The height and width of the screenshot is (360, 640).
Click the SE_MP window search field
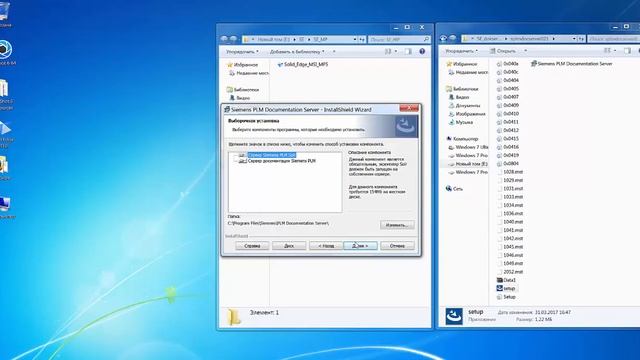(399, 39)
